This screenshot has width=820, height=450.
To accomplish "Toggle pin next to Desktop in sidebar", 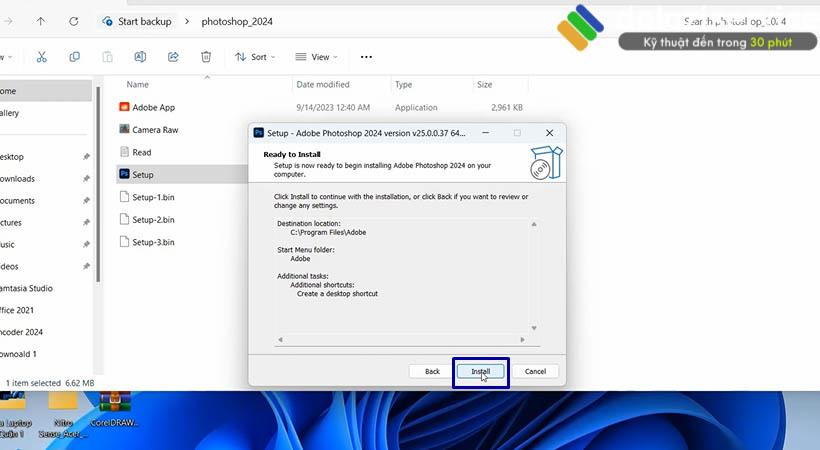I will coord(86,156).
